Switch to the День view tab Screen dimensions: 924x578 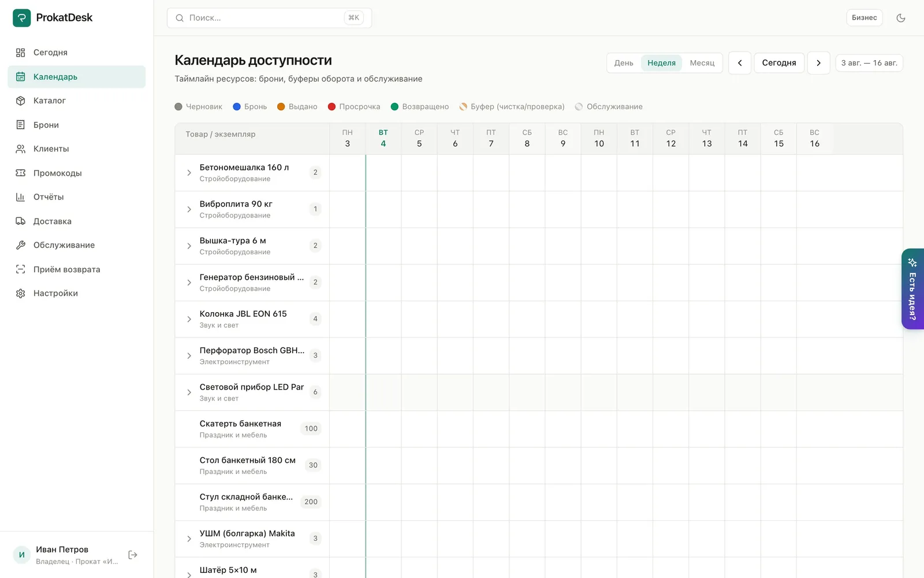(x=624, y=63)
